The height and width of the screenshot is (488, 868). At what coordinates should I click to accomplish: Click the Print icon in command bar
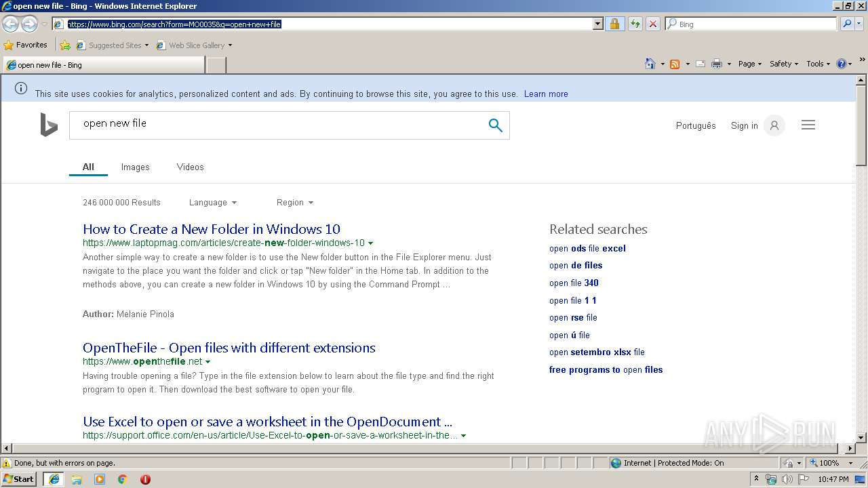(x=717, y=64)
